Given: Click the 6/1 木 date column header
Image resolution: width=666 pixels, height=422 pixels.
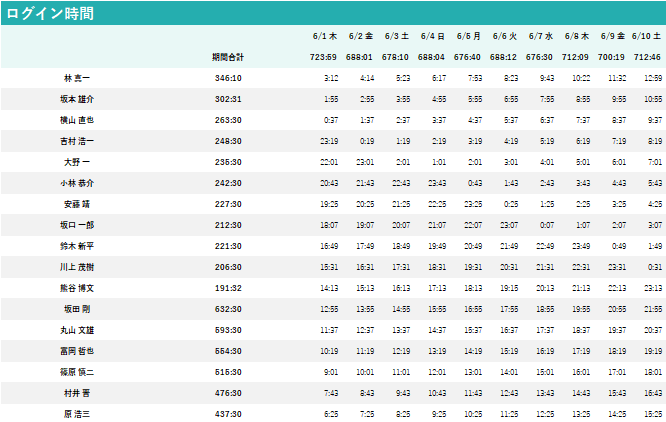Looking at the screenshot, I should 325,36.
